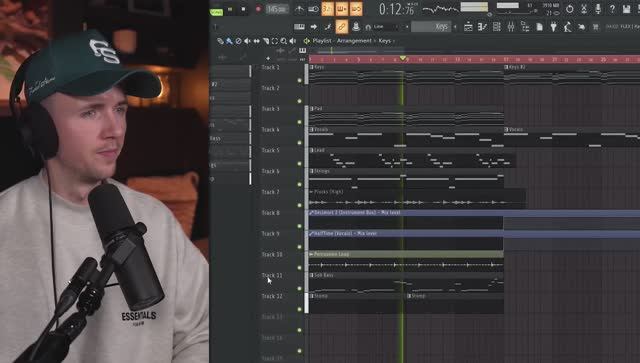Stop playback in the transport bar
This screenshot has width=640, height=363.
coord(243,9)
